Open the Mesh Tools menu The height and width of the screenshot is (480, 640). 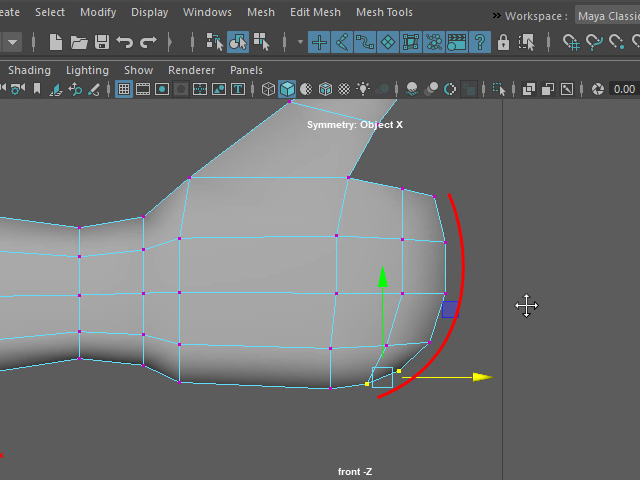[x=384, y=12]
